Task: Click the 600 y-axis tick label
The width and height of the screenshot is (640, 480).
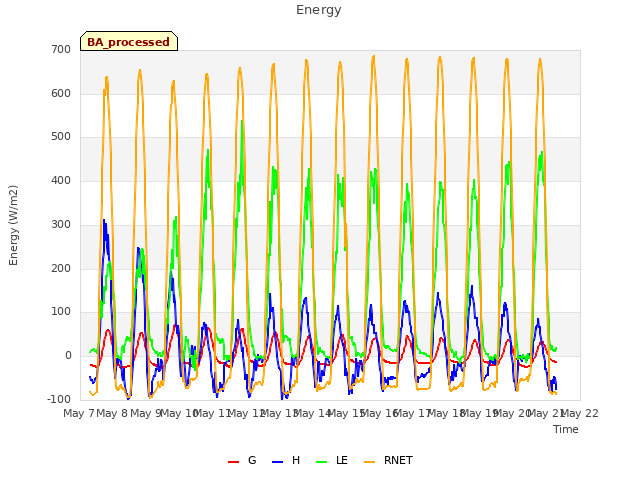Action: [x=61, y=93]
